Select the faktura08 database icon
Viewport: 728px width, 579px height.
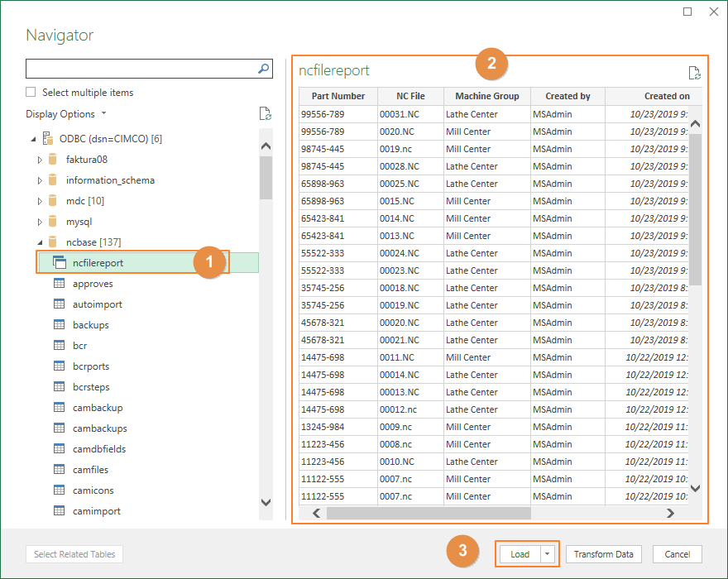(52, 160)
